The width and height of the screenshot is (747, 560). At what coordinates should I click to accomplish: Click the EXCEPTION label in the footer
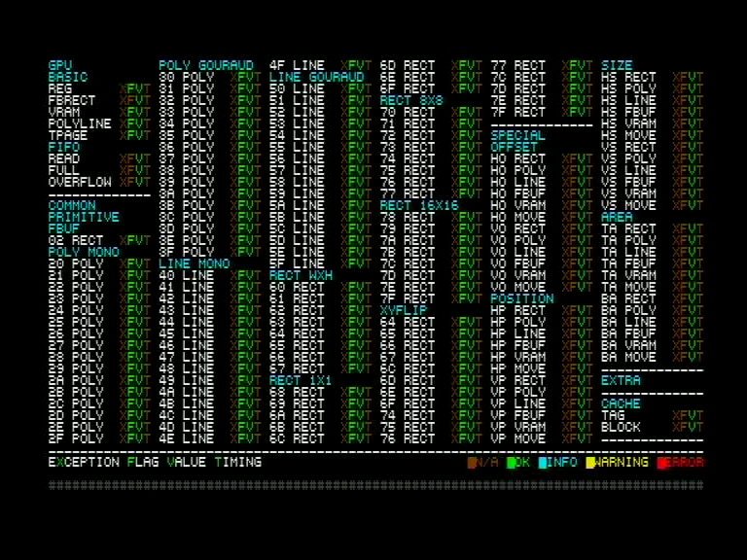pyautogui.click(x=84, y=463)
